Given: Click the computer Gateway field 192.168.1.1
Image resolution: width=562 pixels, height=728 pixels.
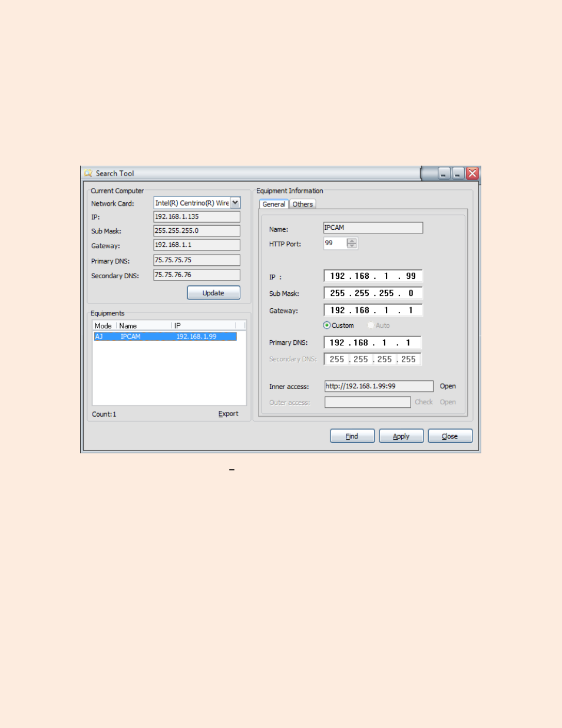Looking at the screenshot, I should 197,245.
